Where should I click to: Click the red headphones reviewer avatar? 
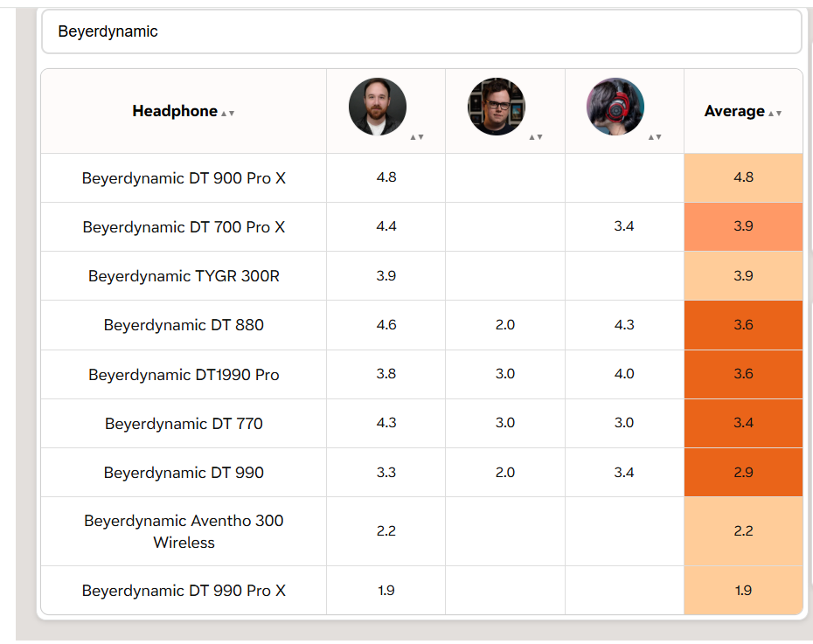tap(615, 107)
